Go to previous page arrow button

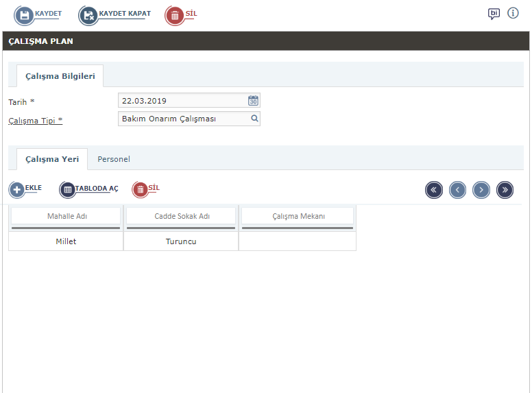(457, 190)
